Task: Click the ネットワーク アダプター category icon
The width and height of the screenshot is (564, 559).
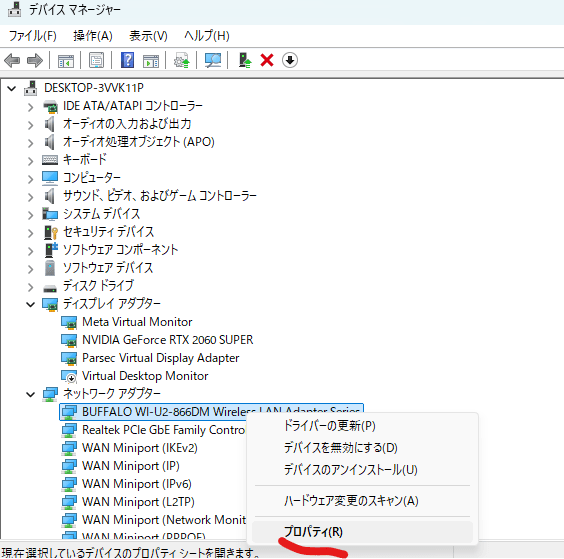Action: tap(50, 394)
